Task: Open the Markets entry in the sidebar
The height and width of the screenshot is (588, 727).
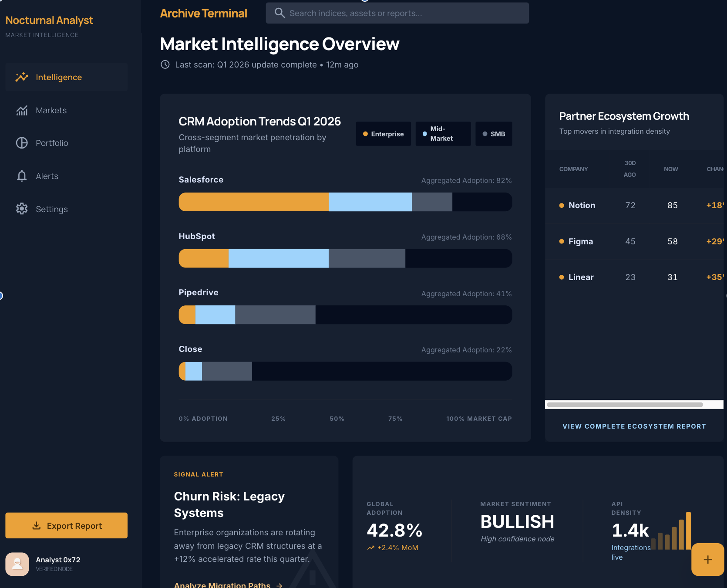Action: pyautogui.click(x=51, y=110)
